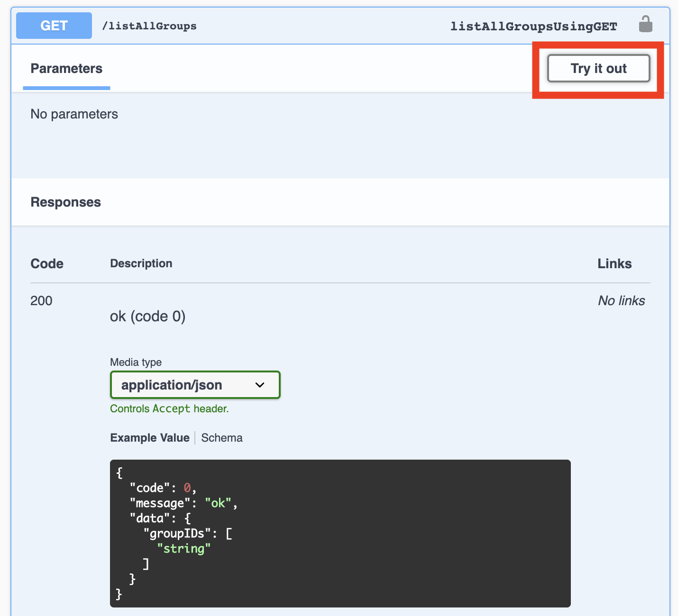Click the Parameters section heading
Viewport: 678px width, 616px height.
66,68
